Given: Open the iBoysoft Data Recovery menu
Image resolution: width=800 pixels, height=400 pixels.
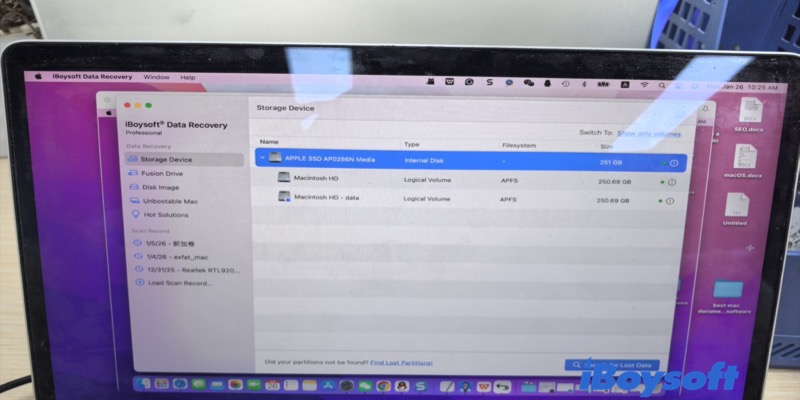Looking at the screenshot, I should point(92,77).
